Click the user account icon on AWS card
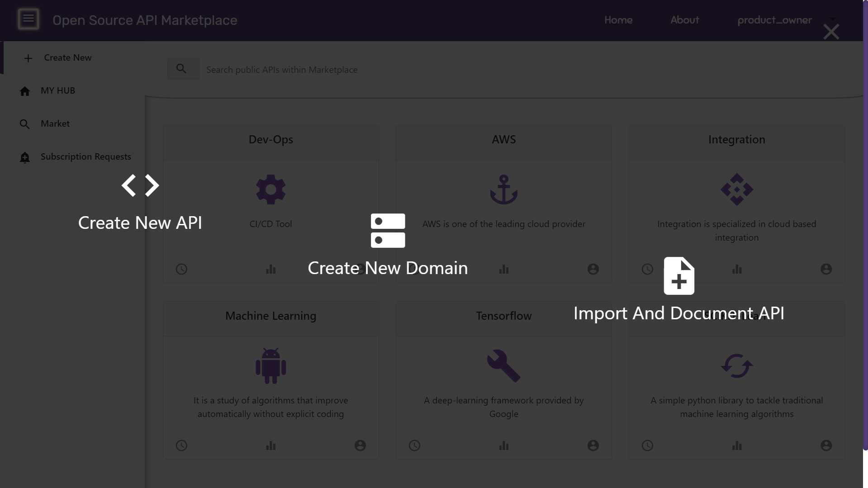The width and height of the screenshot is (868, 488). pyautogui.click(x=593, y=270)
